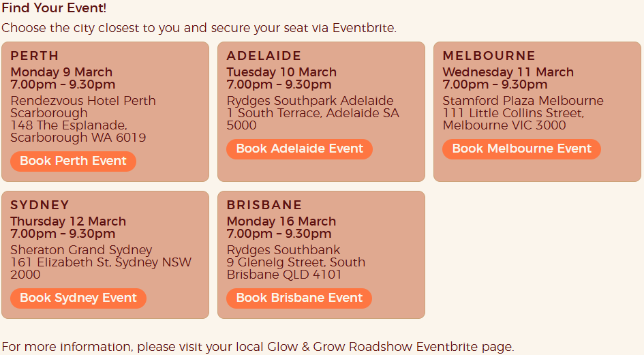
Task: Click the BRISBANE card heading
Action: click(x=264, y=205)
